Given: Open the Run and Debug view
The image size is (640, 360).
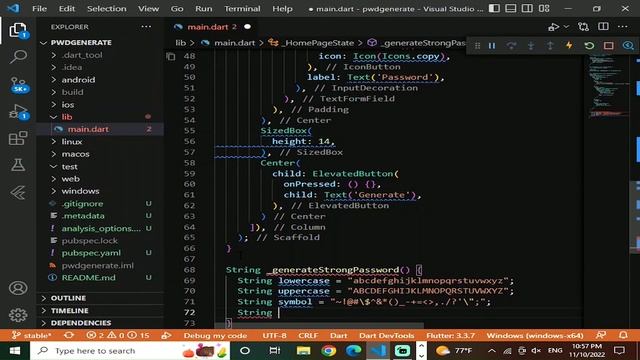Looking at the screenshot, I should click(18, 111).
